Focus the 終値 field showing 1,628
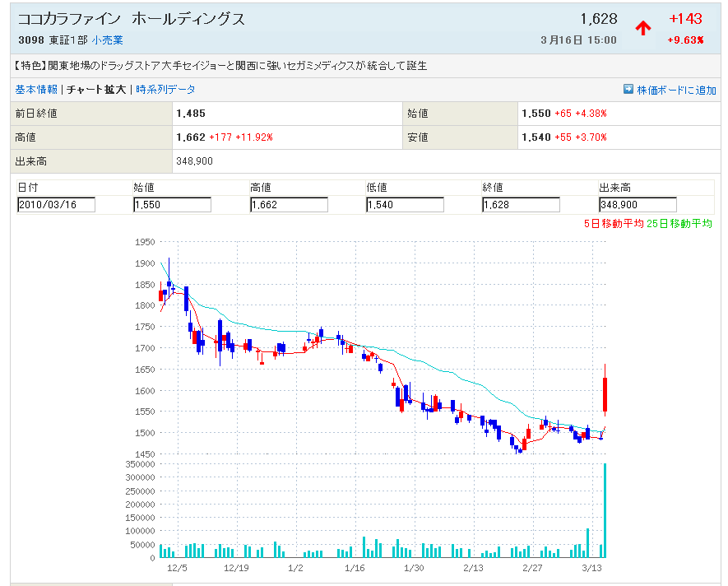Screen dimensions: 728x586 (521, 205)
